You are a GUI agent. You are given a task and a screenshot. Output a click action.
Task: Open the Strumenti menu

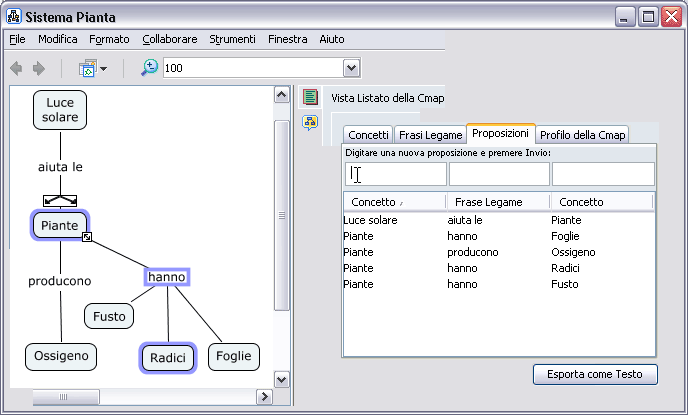[232, 39]
